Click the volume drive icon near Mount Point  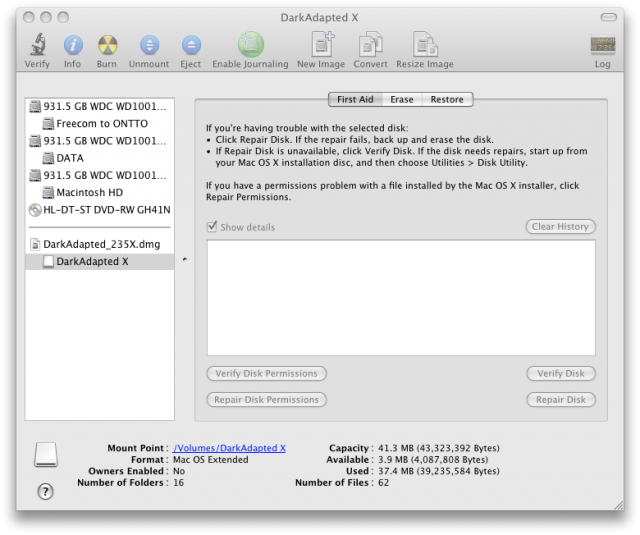click(46, 454)
